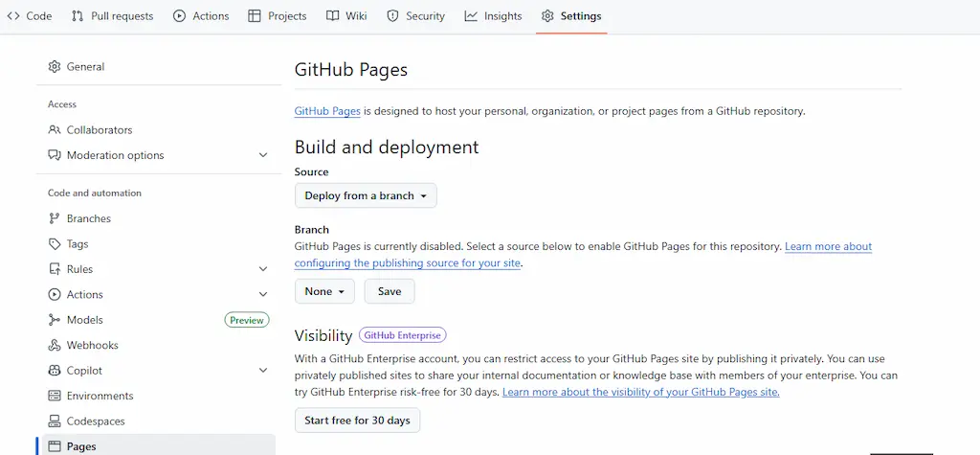The width and height of the screenshot is (980, 455).
Task: Click the Tags label icon
Action: 55,243
